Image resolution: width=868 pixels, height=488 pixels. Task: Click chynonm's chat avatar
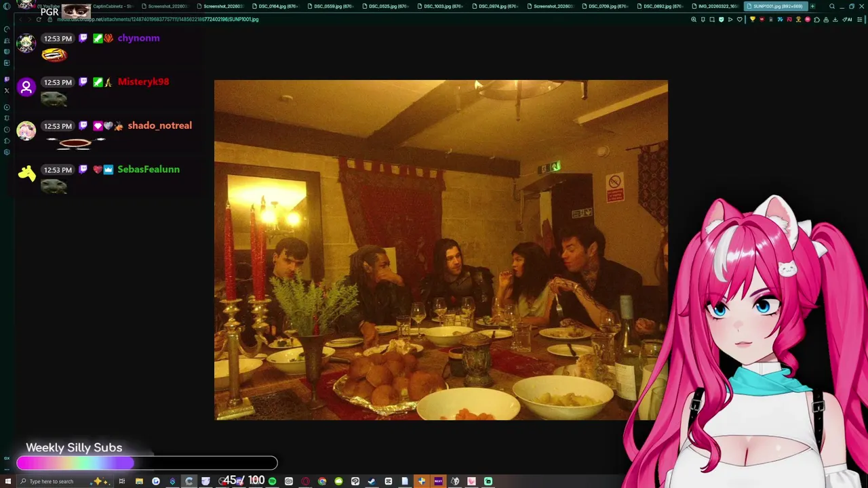[x=26, y=43]
